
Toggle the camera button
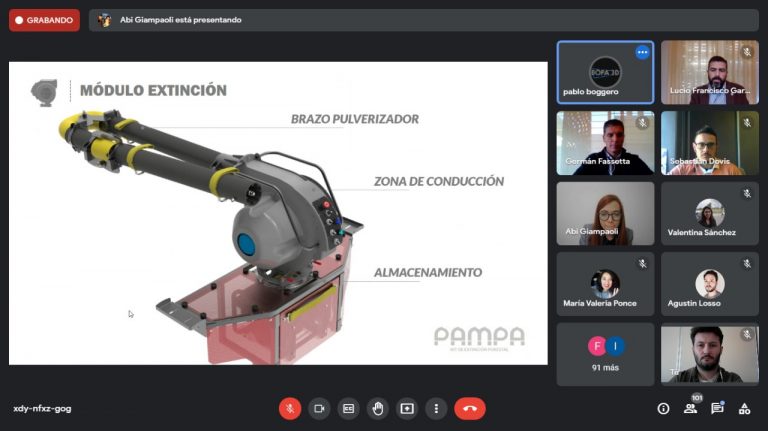[x=319, y=408]
